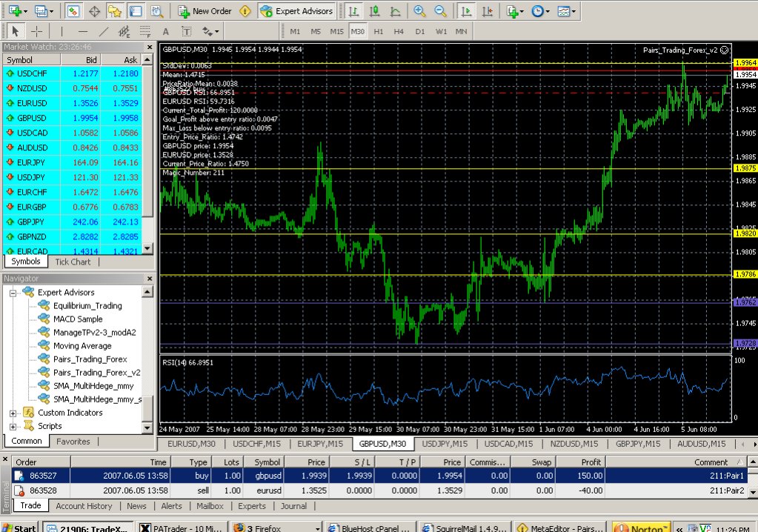Zoom out the chart
Image resolution: width=758 pixels, height=532 pixels.
[440, 10]
